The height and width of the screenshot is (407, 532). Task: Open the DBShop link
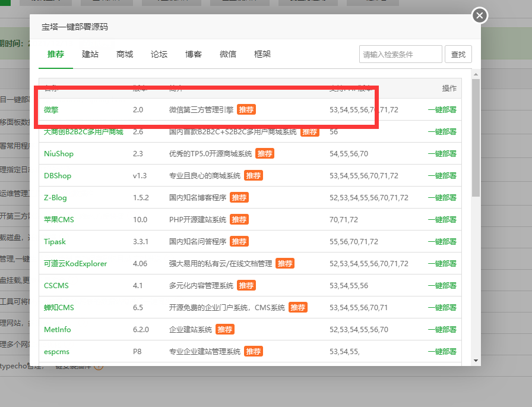tap(58, 176)
